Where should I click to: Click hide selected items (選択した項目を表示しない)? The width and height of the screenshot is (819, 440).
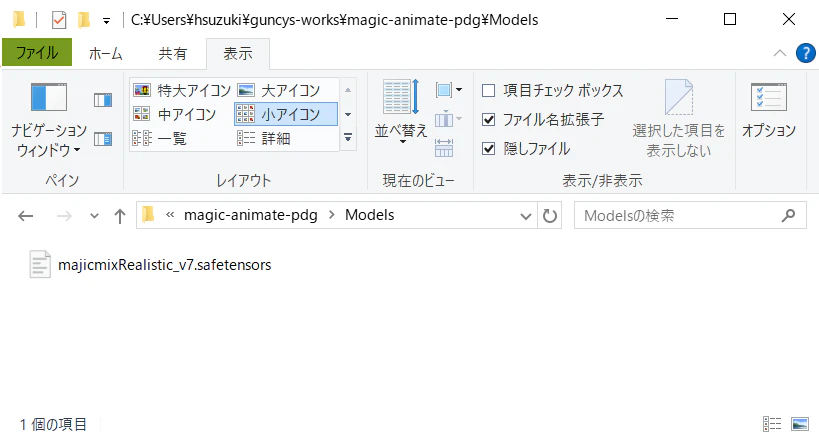point(678,119)
